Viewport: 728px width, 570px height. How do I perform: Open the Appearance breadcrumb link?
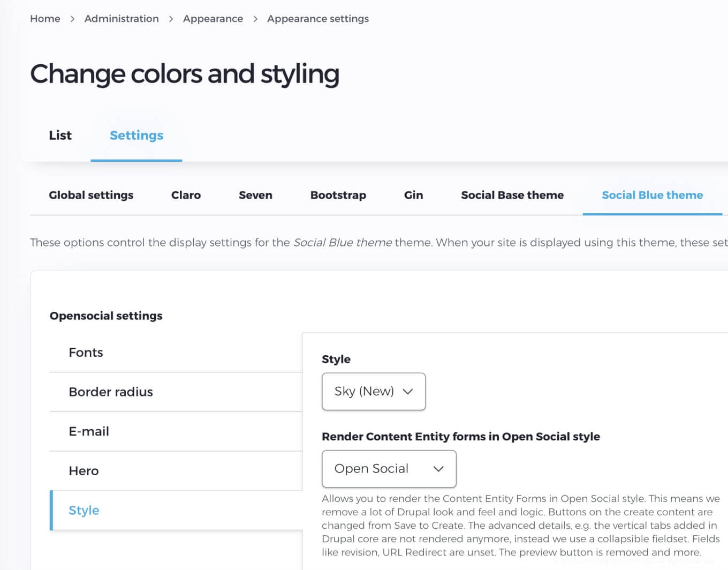click(x=213, y=19)
